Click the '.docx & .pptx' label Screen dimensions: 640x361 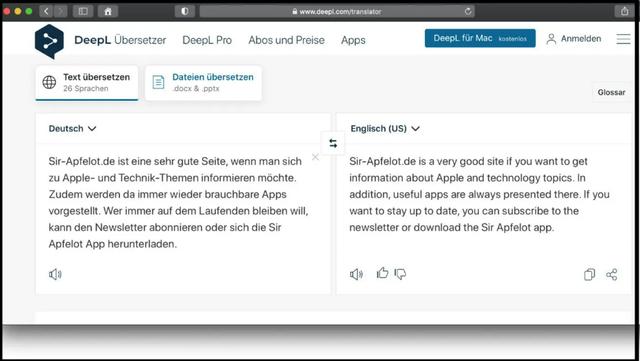click(196, 89)
